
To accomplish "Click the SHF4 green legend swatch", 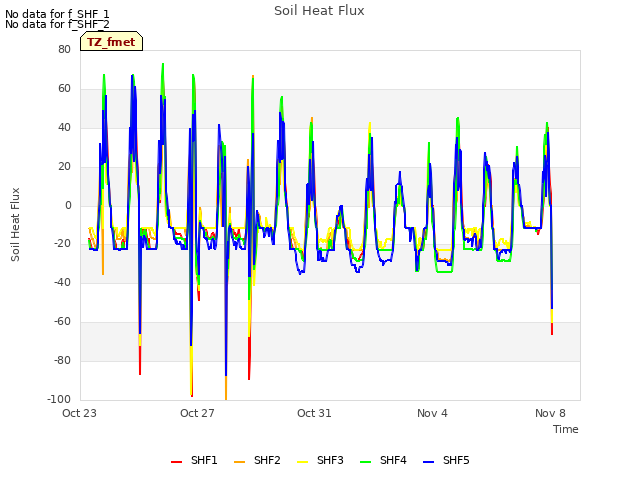I will click(x=366, y=462).
